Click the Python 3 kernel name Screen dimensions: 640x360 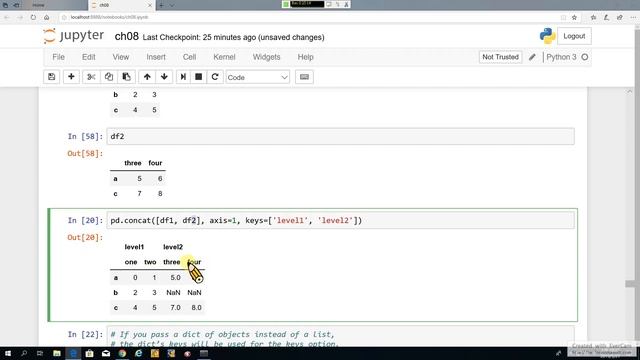tap(561, 57)
